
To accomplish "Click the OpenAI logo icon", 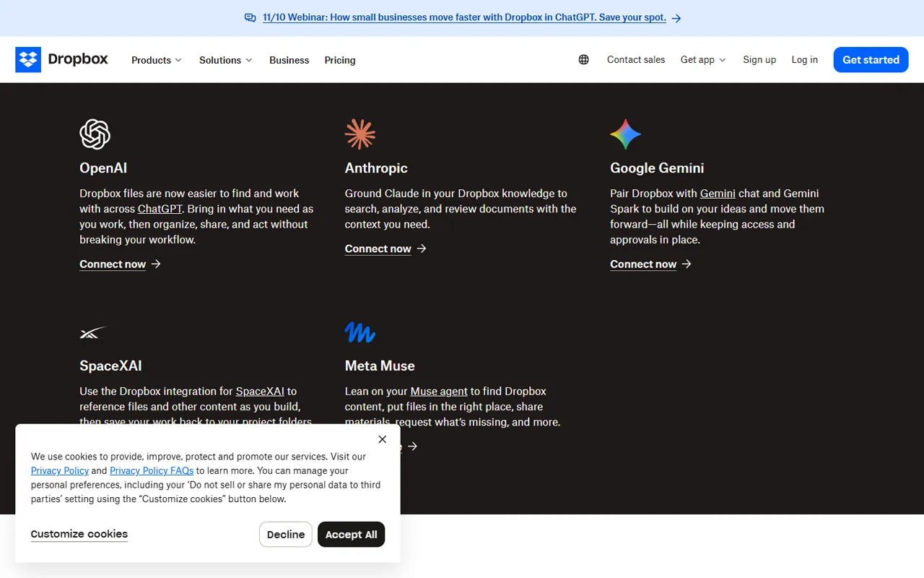I will [x=95, y=134].
